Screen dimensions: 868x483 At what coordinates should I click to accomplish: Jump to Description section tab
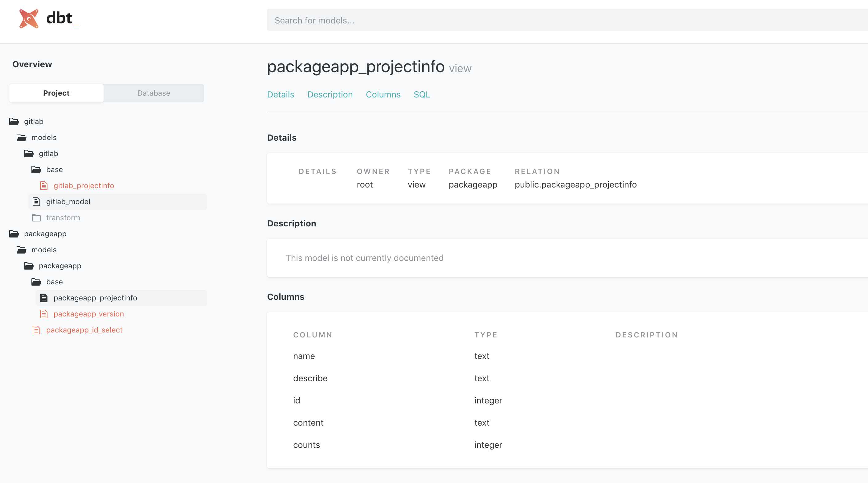(330, 94)
